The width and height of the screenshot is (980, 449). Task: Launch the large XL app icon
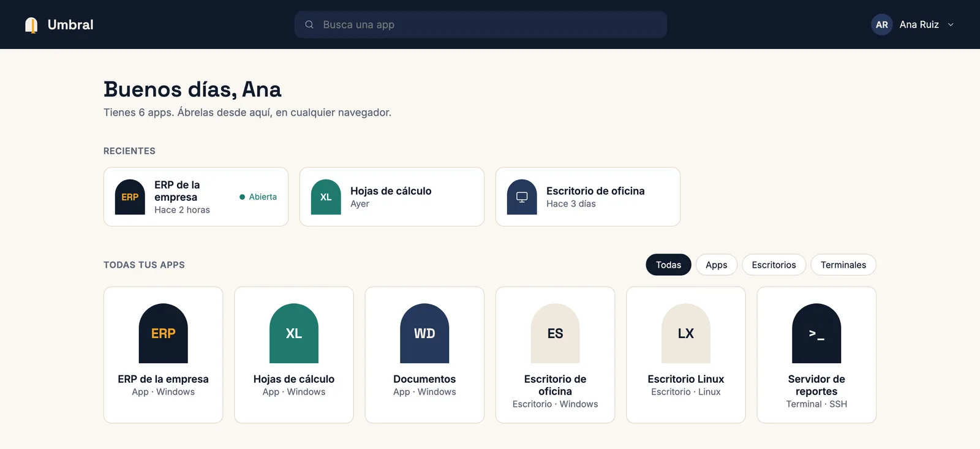pos(294,333)
